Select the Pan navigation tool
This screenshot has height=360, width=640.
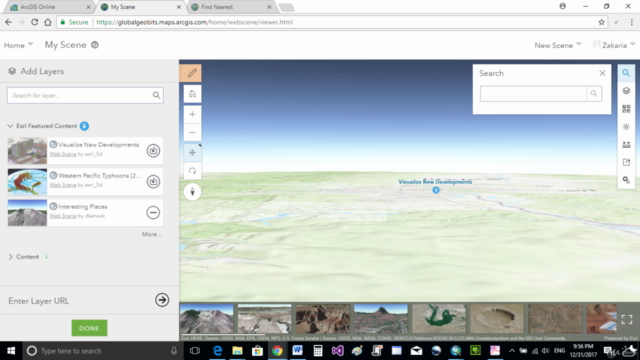192,153
